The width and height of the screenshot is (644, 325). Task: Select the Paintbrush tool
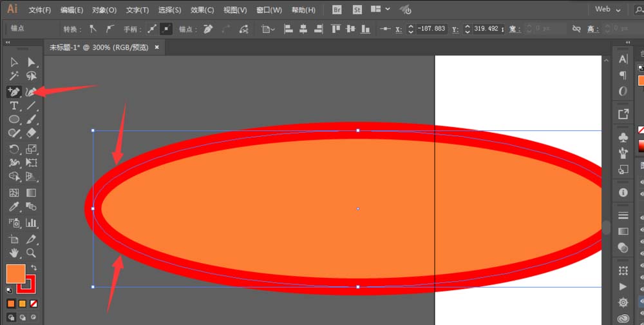(31, 120)
